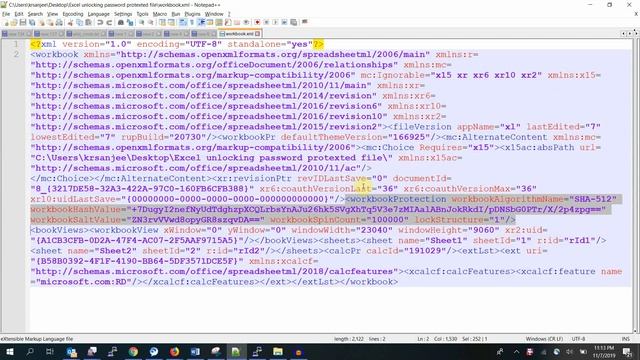This screenshot has width=640, height=360.
Task: Run macro multiple times icon
Action: coord(284,22)
